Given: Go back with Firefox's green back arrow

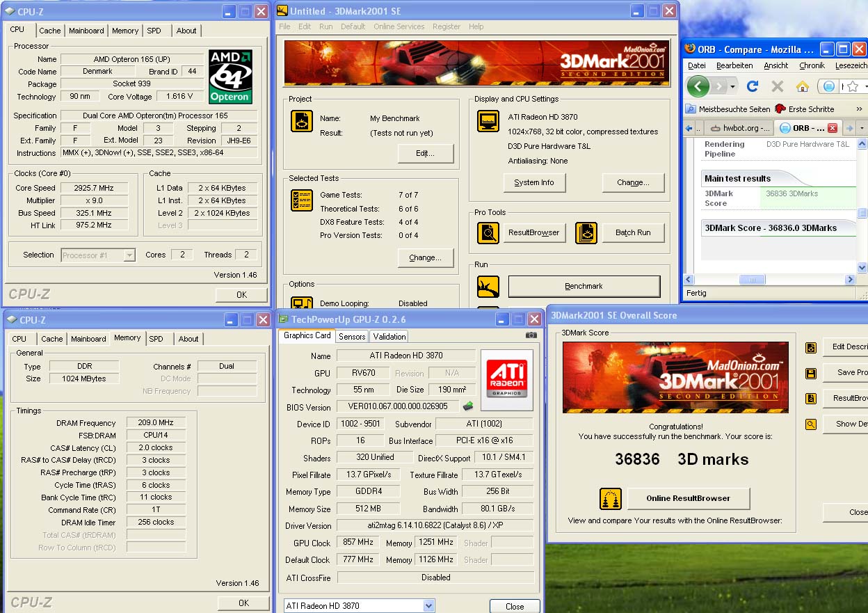Looking at the screenshot, I should (x=698, y=86).
